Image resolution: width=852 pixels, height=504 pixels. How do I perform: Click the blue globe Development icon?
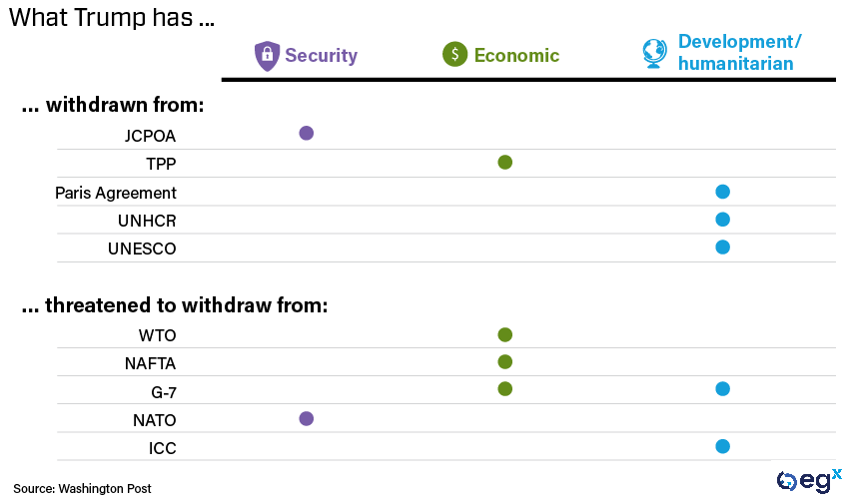pyautogui.click(x=654, y=54)
